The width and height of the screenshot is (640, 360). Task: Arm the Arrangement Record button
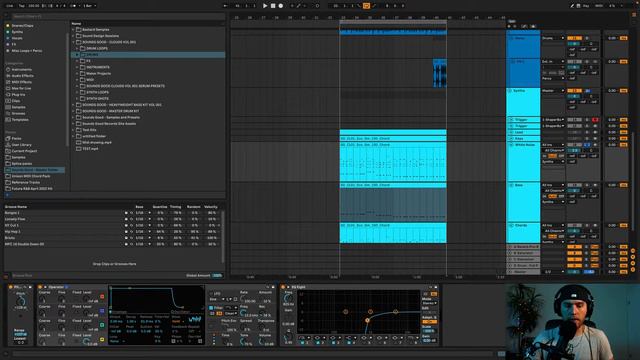(x=281, y=6)
